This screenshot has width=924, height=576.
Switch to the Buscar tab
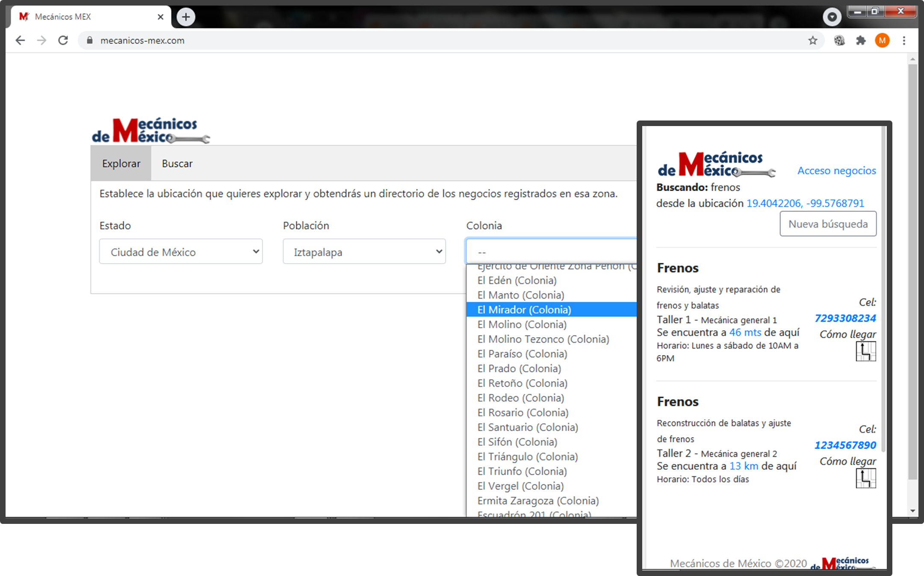[x=177, y=164]
